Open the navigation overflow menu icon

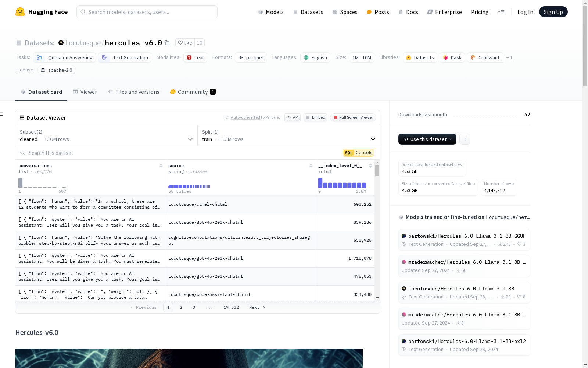pos(501,12)
